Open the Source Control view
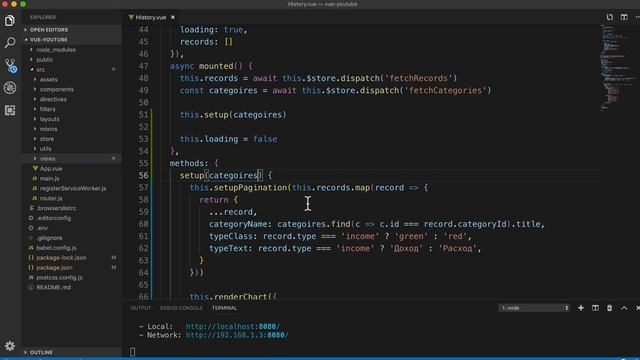 (x=10, y=65)
